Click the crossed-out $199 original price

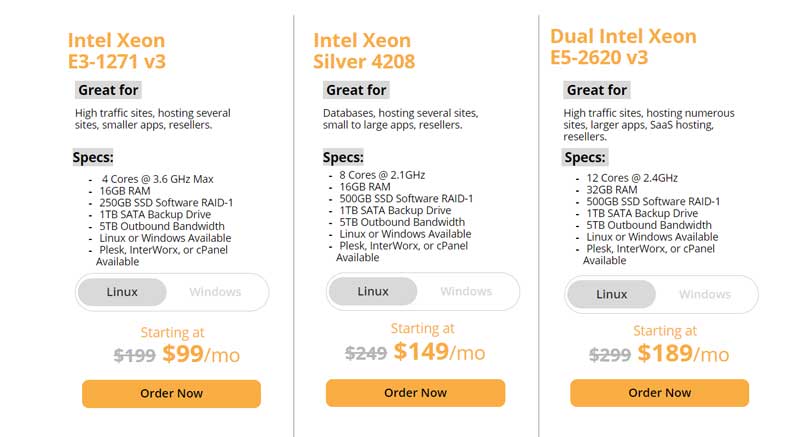pyautogui.click(x=134, y=355)
